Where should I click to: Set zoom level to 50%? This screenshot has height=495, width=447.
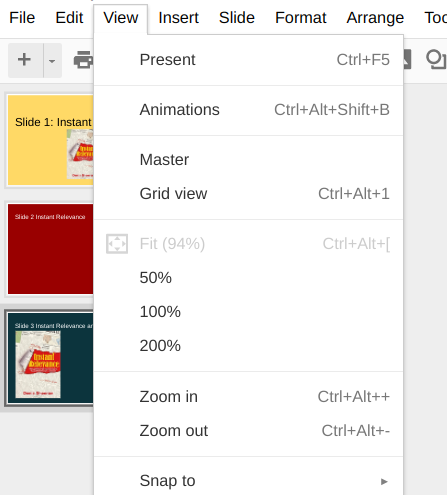[x=248, y=278]
